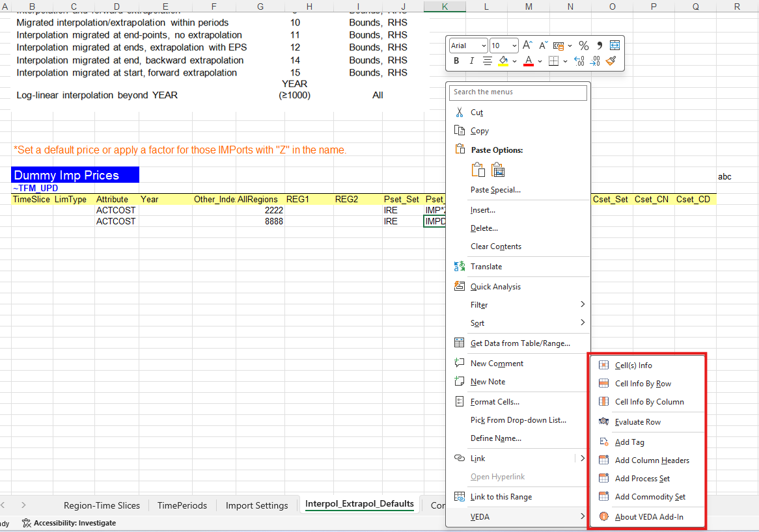Screen dimensions: 759x532
Task: Open font color dropdown arrow
Action: point(540,61)
